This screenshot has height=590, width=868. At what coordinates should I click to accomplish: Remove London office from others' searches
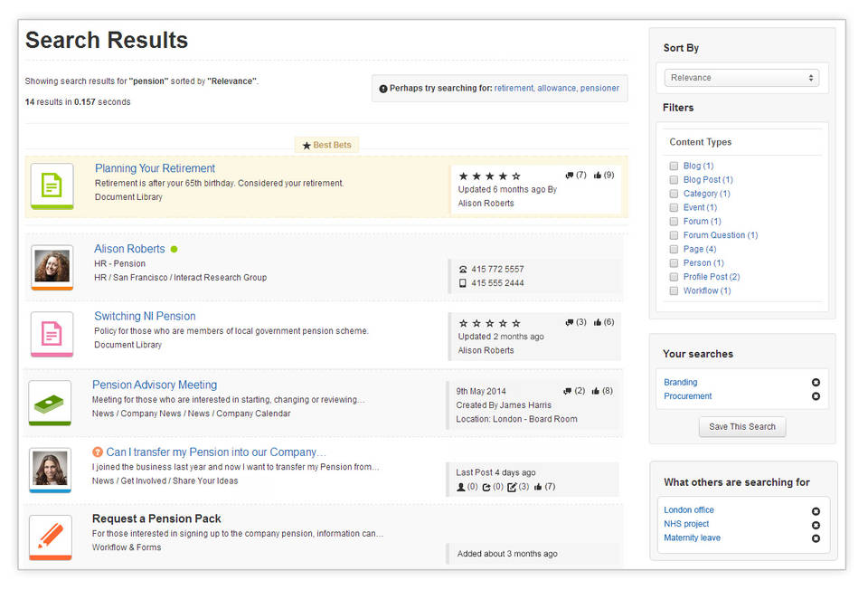pyautogui.click(x=816, y=509)
